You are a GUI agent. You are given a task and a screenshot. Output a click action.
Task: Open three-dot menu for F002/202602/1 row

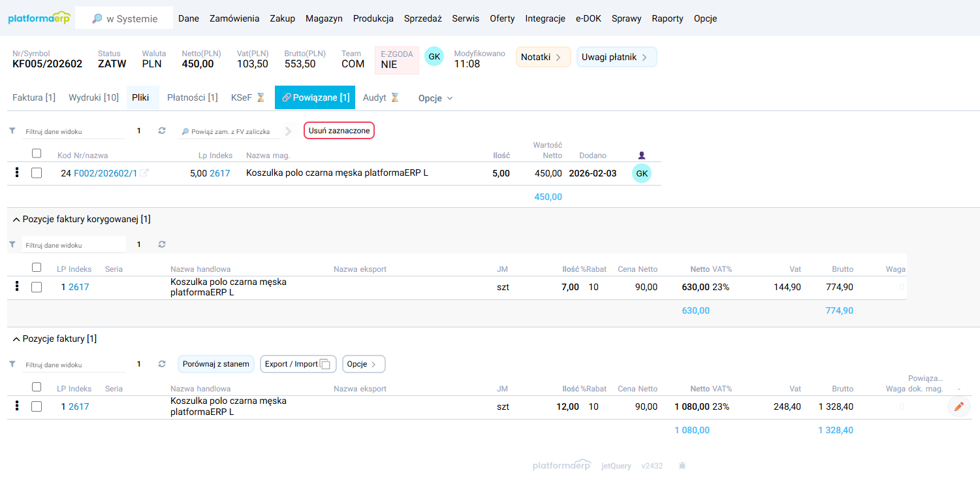pyautogui.click(x=17, y=173)
